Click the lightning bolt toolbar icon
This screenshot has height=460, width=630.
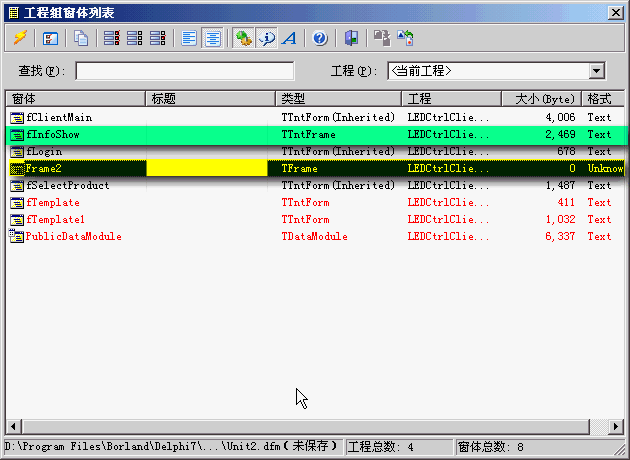(20, 38)
